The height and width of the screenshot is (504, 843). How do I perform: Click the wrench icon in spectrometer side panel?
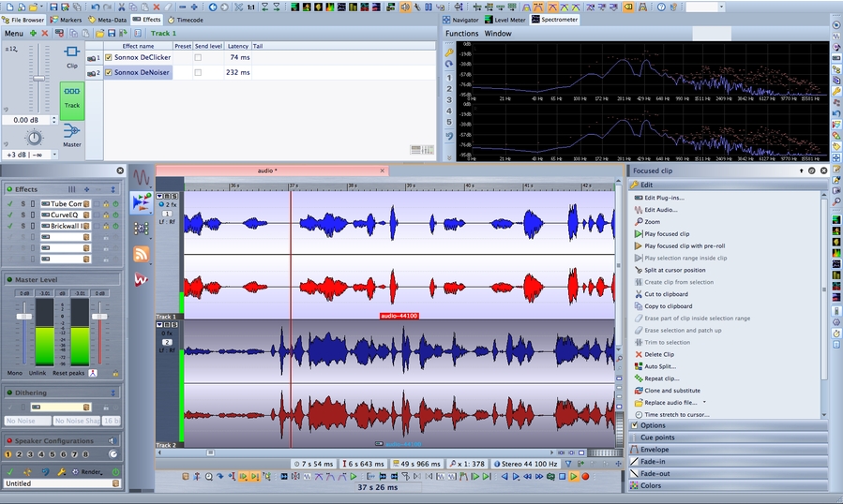click(449, 52)
